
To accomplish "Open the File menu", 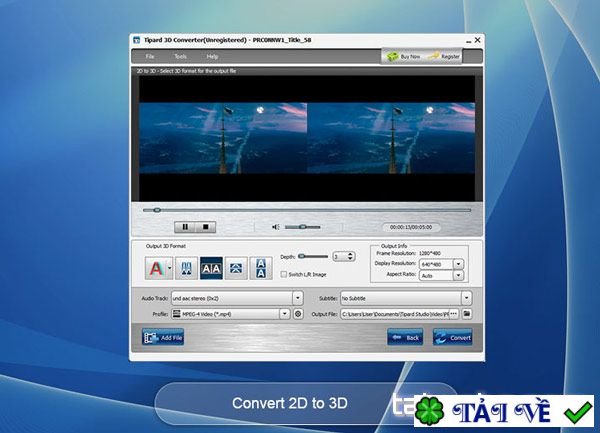I will 150,56.
